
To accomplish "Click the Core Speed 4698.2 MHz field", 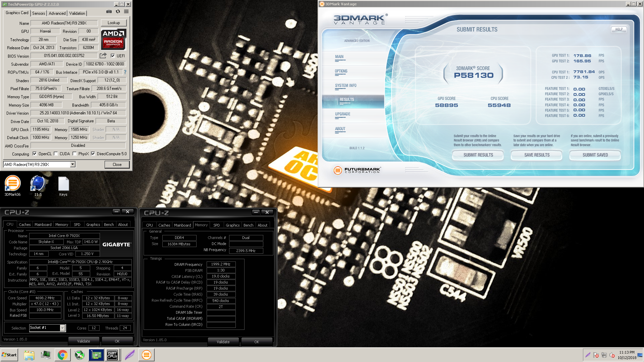I will point(45,298).
